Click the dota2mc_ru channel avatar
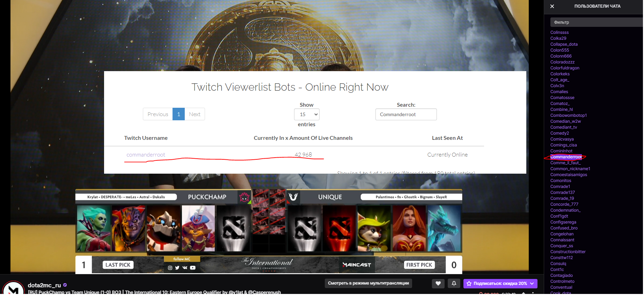644x295 pixels. [13, 289]
